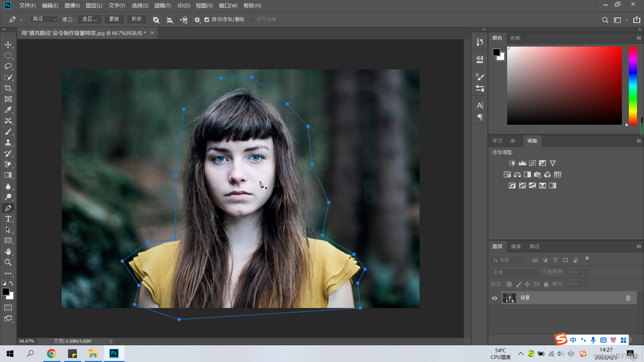Expand the layer filter 类型 dropdown
The image size is (644, 362).
pos(508,260)
